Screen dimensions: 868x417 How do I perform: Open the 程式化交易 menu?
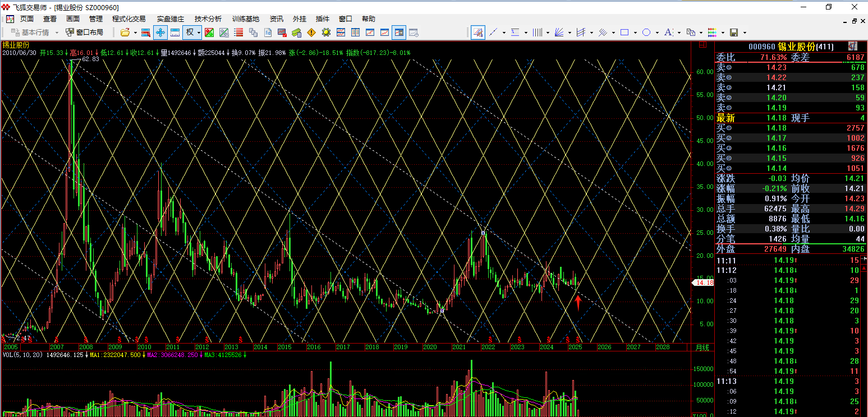[x=128, y=18]
